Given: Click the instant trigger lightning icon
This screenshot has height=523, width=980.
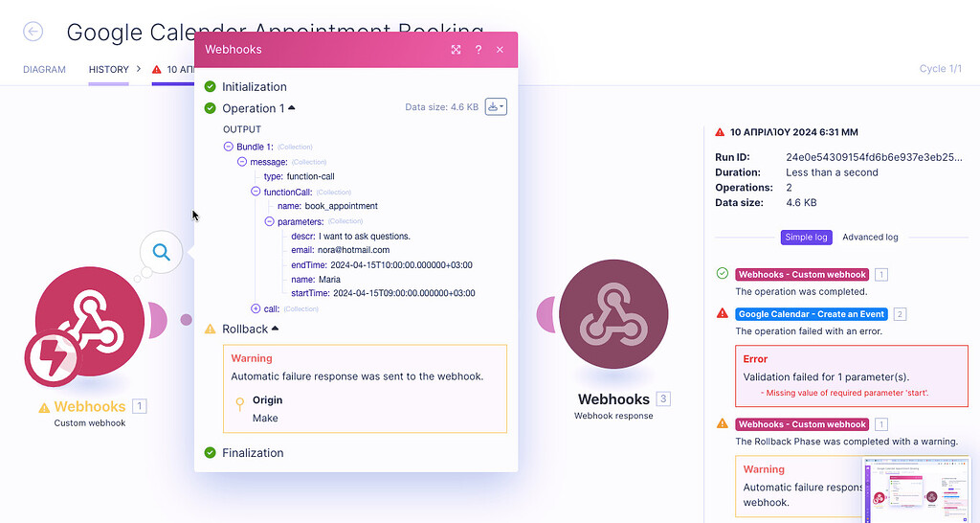Looking at the screenshot, I should pos(53,358).
